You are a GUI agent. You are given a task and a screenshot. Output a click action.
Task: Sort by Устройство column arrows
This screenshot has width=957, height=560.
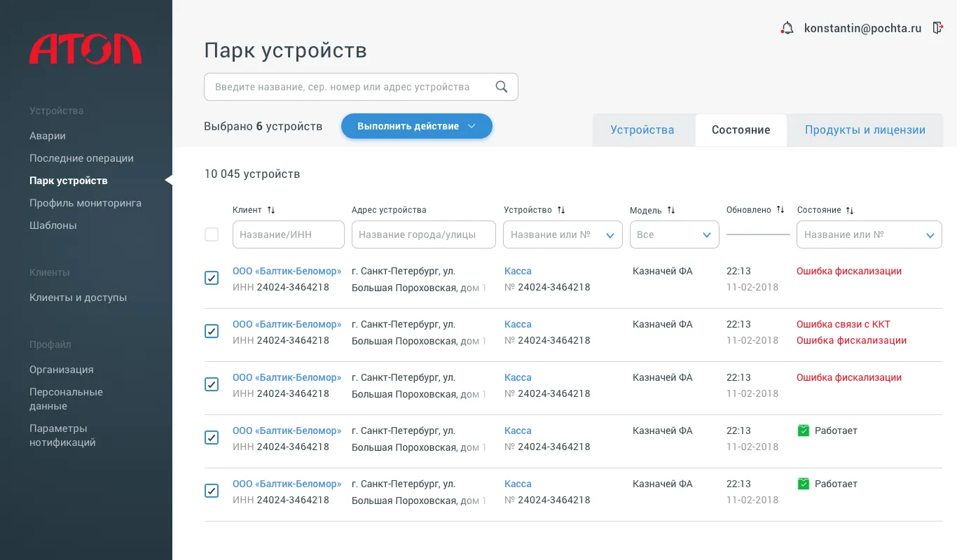click(x=561, y=210)
